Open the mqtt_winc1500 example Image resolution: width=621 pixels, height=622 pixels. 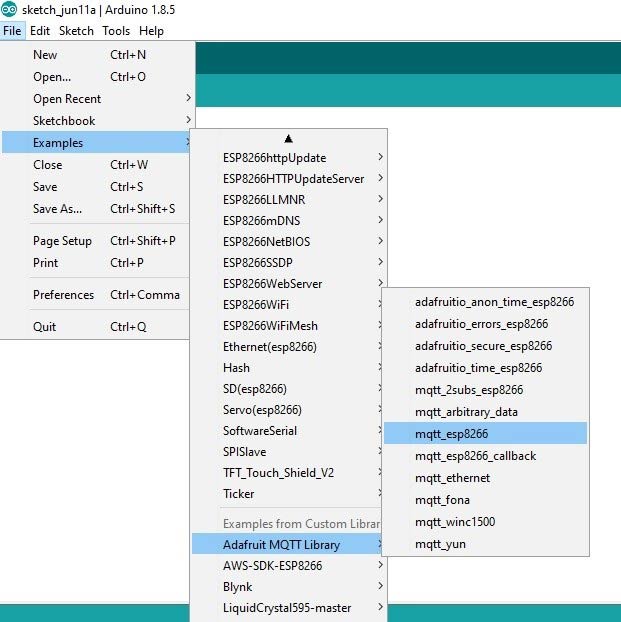485,522
